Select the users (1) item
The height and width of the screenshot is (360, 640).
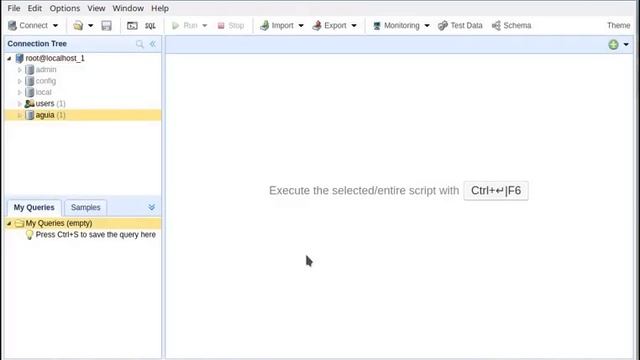click(50, 104)
